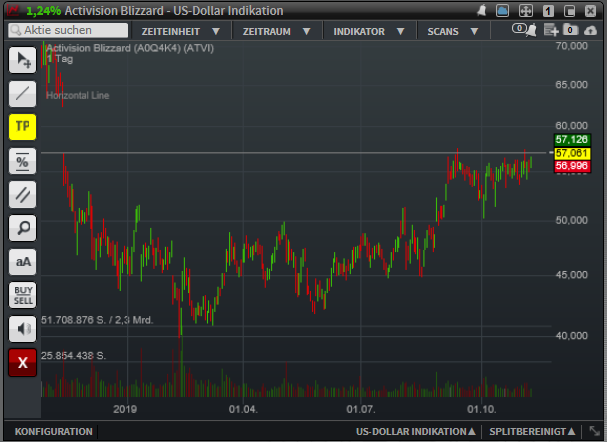Click the Aktie suchen search field
This screenshot has width=607, height=442.
pos(68,30)
